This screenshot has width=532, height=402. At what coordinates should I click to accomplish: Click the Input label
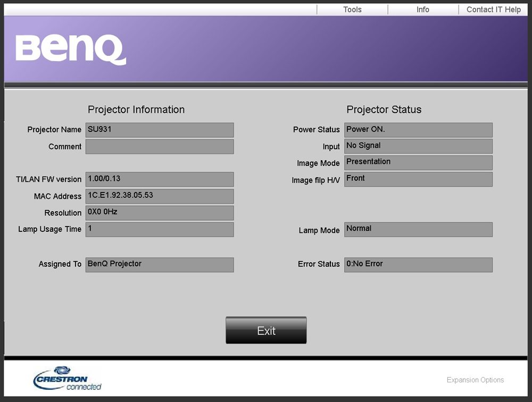point(331,147)
